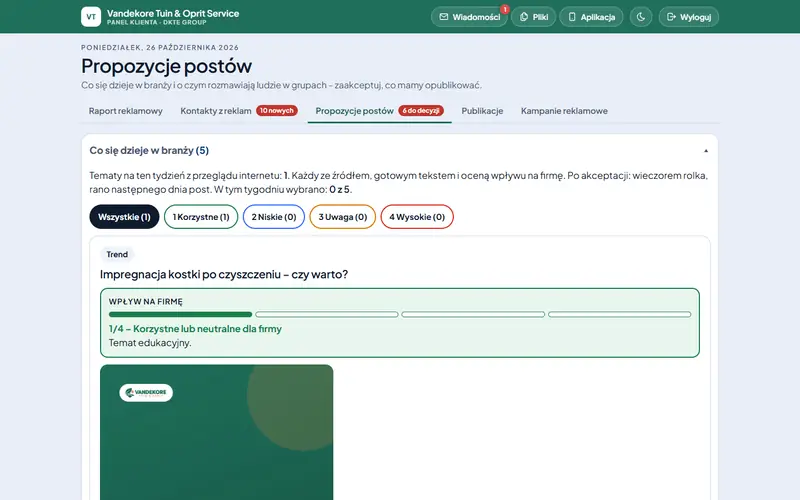Viewport: 800px width, 500px height.
Task: Filter by 3 Uwaga (0)
Action: point(343,217)
